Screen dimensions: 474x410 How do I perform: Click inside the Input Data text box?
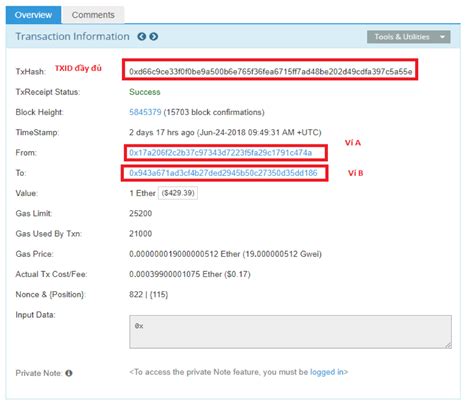click(290, 332)
